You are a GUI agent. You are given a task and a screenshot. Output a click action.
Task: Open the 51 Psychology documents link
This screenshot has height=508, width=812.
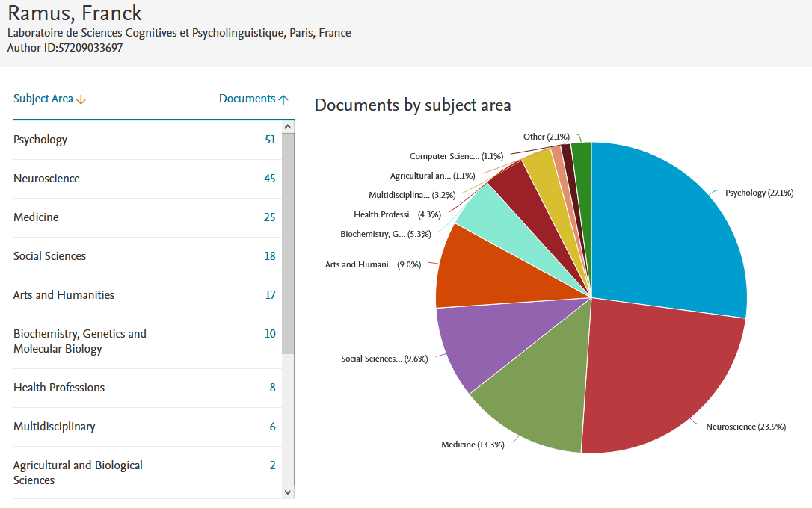270,140
